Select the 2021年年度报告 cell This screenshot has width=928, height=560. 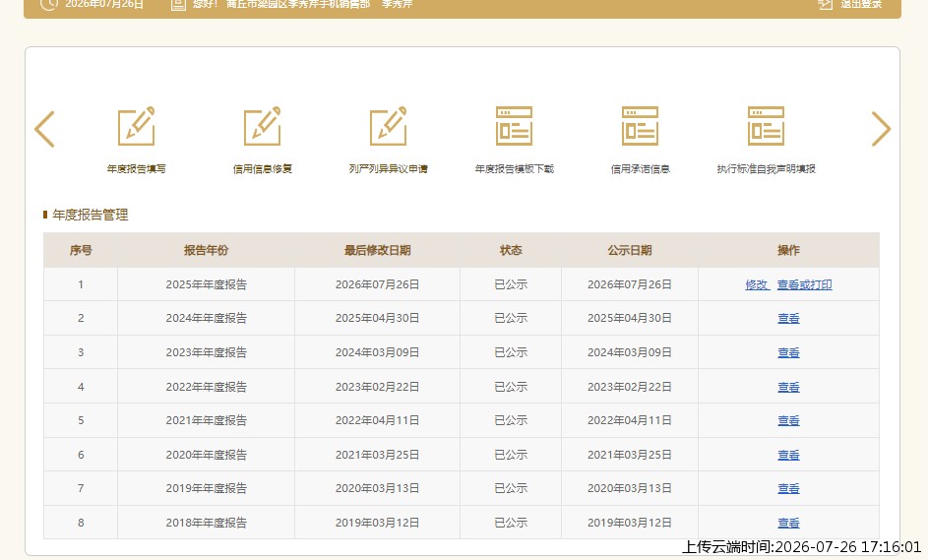(x=206, y=421)
